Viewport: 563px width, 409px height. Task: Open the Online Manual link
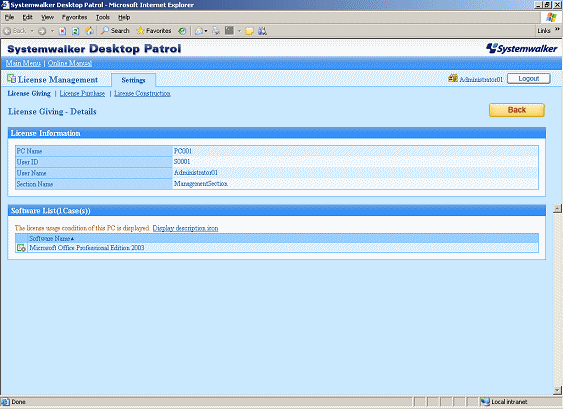(x=70, y=63)
